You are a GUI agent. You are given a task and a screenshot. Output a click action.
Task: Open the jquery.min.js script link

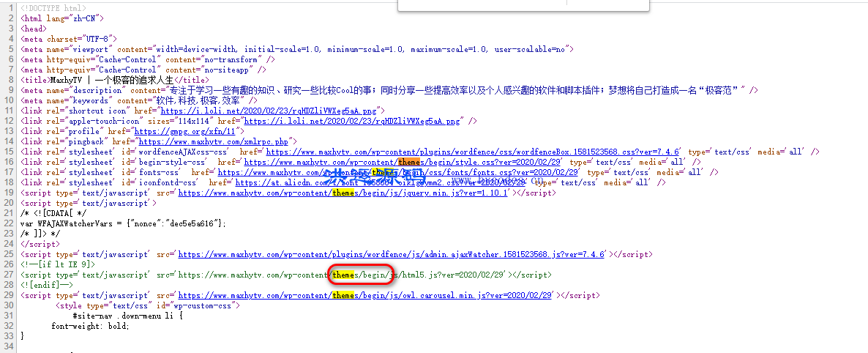pyautogui.click(x=343, y=193)
